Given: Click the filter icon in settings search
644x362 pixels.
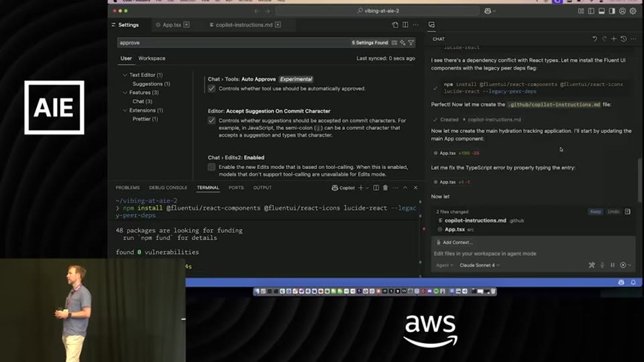Looking at the screenshot, I should tap(411, 43).
